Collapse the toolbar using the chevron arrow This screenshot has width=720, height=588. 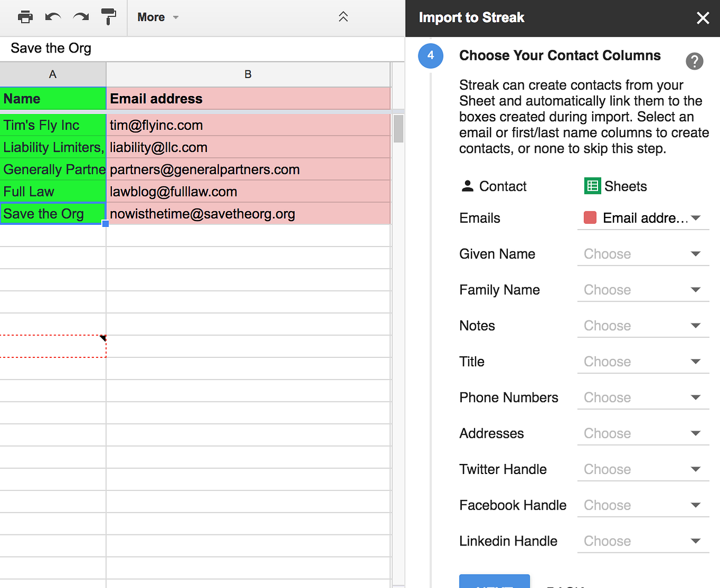(343, 16)
